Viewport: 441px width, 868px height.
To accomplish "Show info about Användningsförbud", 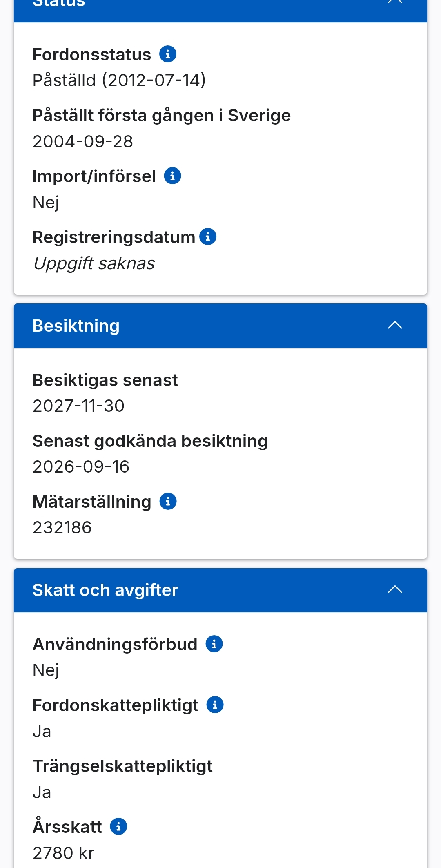I will click(x=214, y=644).
